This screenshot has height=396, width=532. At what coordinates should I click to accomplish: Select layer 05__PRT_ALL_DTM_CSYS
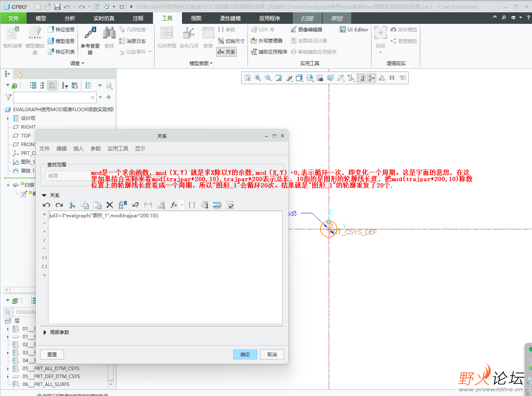(51, 369)
